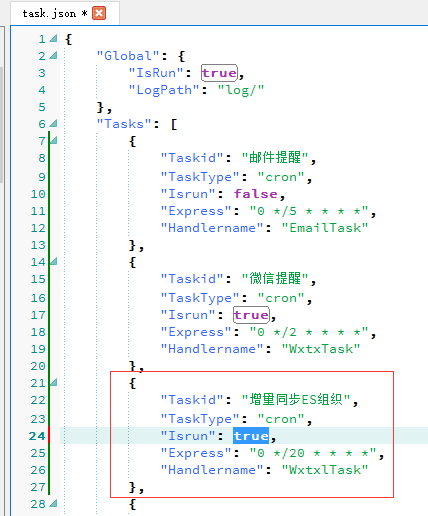
Task: Click the "WxtxTask" handler name value
Action: point(321,349)
